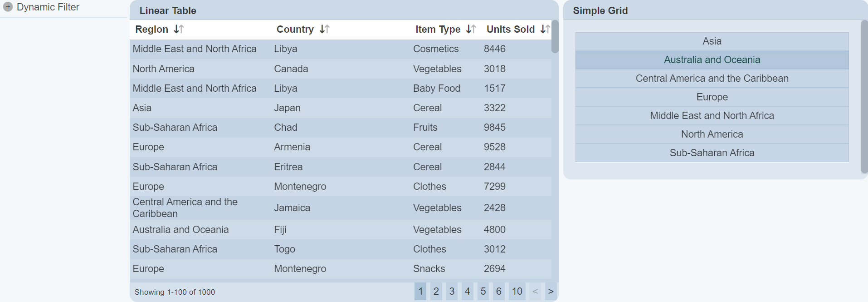Click Linear Table vertical scrollbar thumb

[555, 37]
